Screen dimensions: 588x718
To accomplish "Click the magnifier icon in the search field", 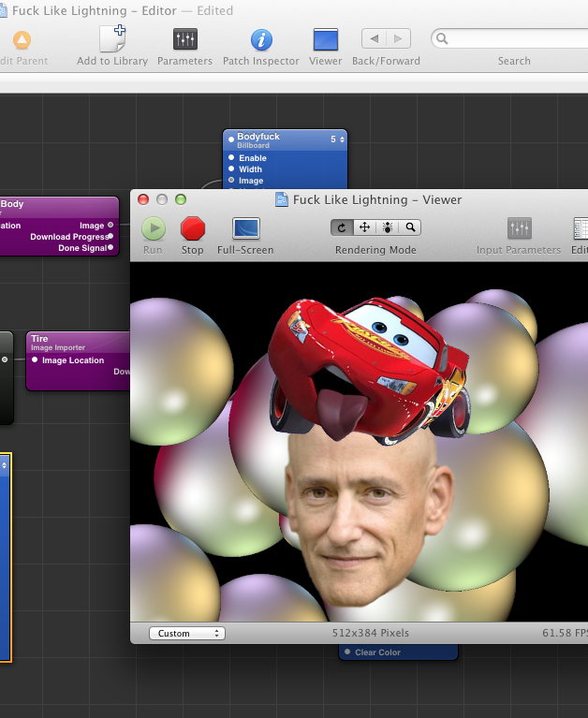I will 441,38.
